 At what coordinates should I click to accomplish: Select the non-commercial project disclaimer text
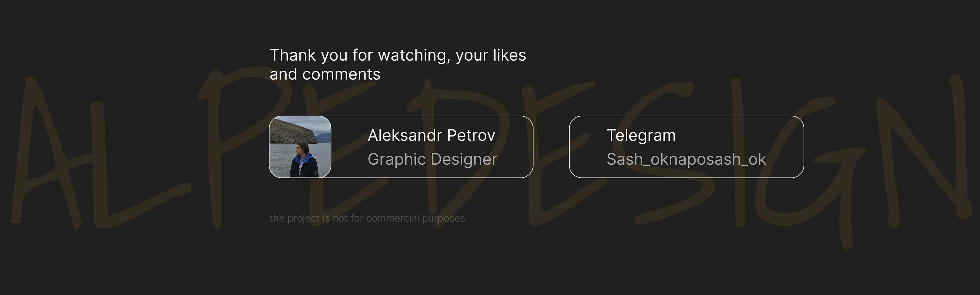pyautogui.click(x=367, y=218)
